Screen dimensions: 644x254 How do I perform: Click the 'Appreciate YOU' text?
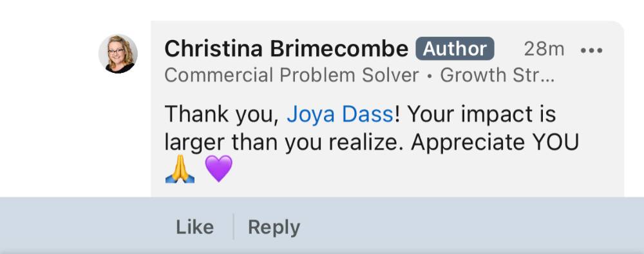click(495, 143)
